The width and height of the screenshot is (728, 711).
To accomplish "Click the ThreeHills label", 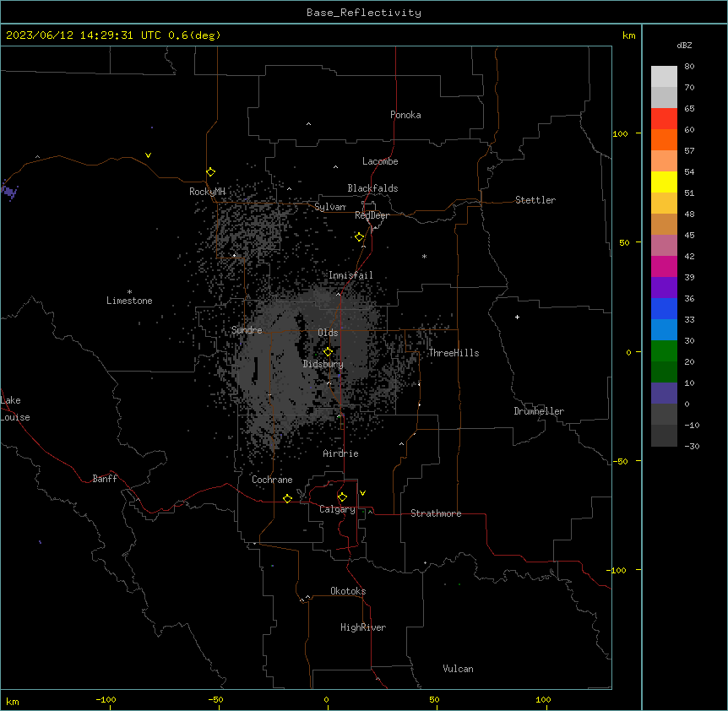I will [454, 353].
